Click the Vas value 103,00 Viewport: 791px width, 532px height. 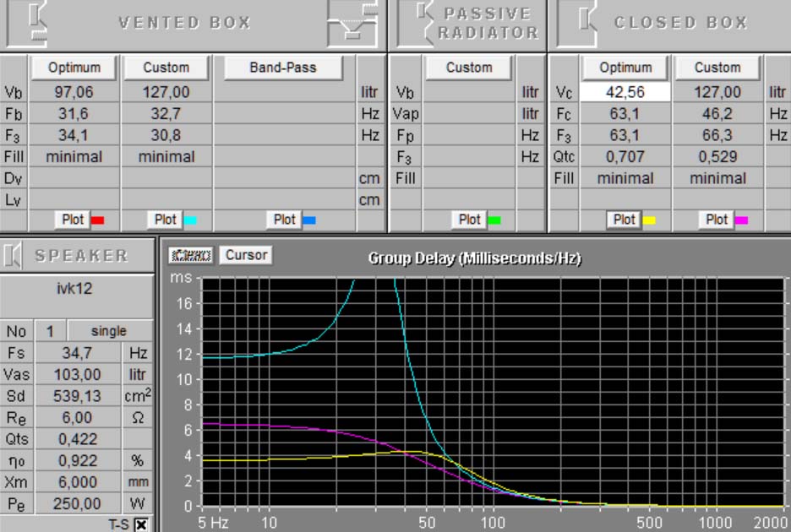point(77,375)
